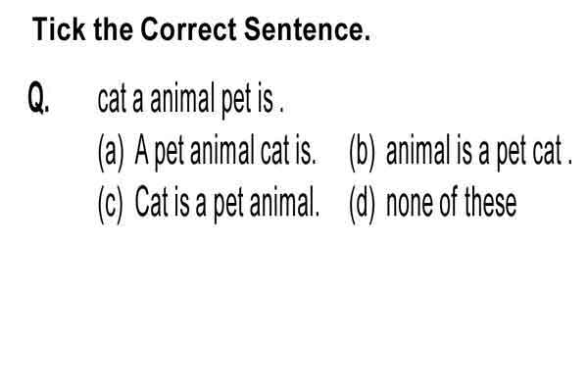Image resolution: width=588 pixels, height=392 pixels.
Task: Click the word 'Sentence.' in heading
Action: coord(307,29)
